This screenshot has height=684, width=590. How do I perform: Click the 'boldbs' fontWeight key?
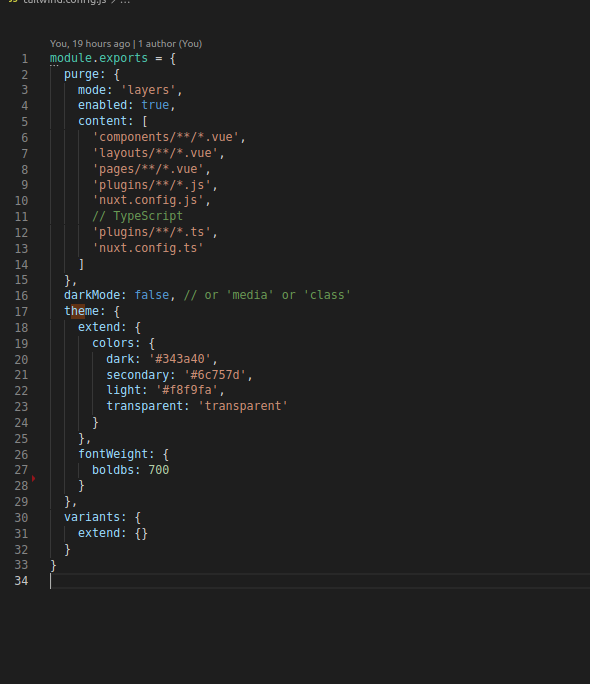coord(113,470)
